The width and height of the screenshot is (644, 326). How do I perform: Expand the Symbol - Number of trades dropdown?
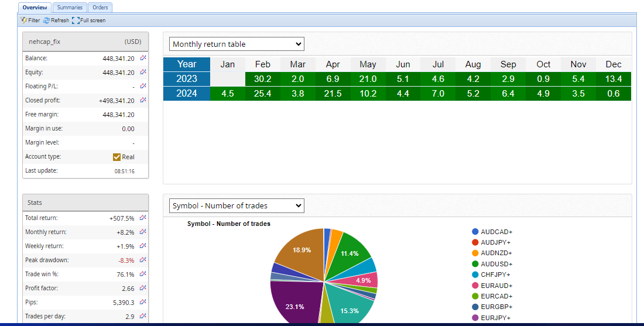click(x=237, y=205)
